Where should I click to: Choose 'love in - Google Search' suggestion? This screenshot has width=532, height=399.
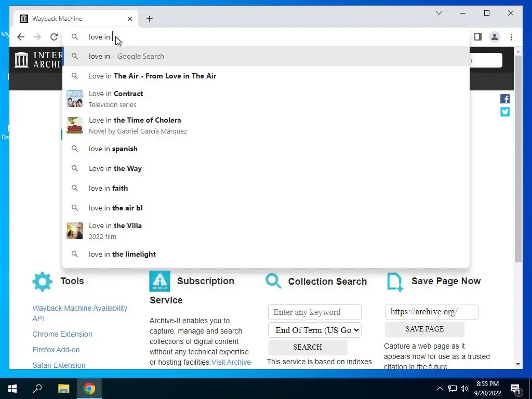tap(266, 56)
